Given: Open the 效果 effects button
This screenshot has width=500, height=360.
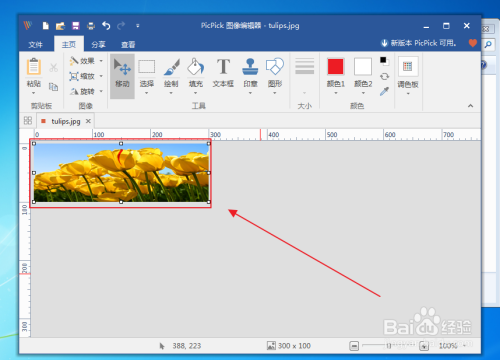Looking at the screenshot, I should [82, 61].
